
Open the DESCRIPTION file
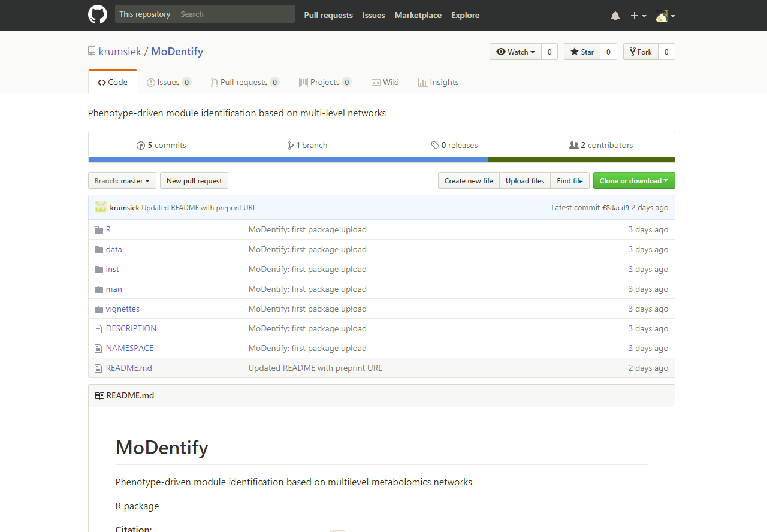[131, 328]
